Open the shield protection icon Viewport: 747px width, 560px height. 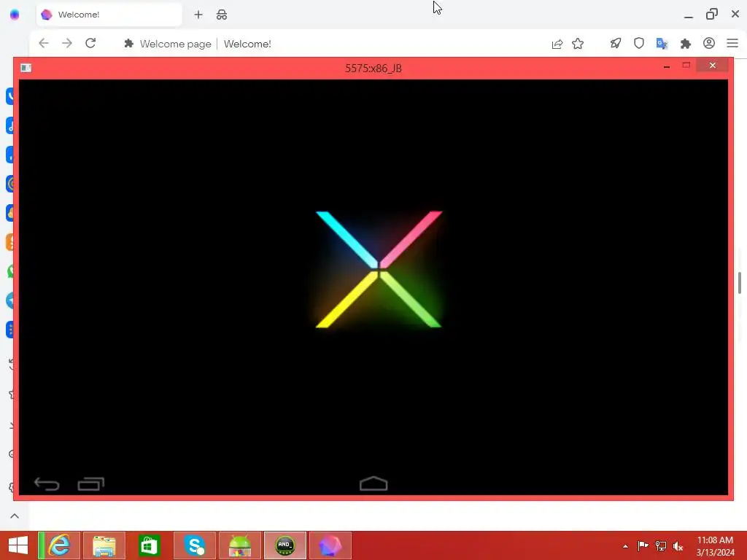point(639,43)
